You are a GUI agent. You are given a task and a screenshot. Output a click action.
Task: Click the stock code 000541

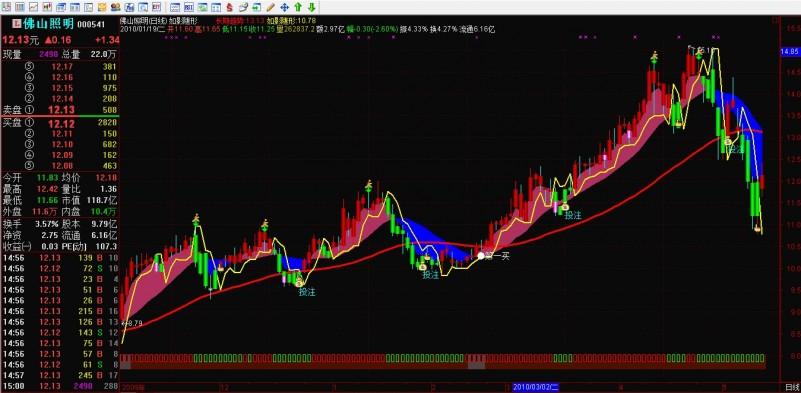(x=92, y=25)
